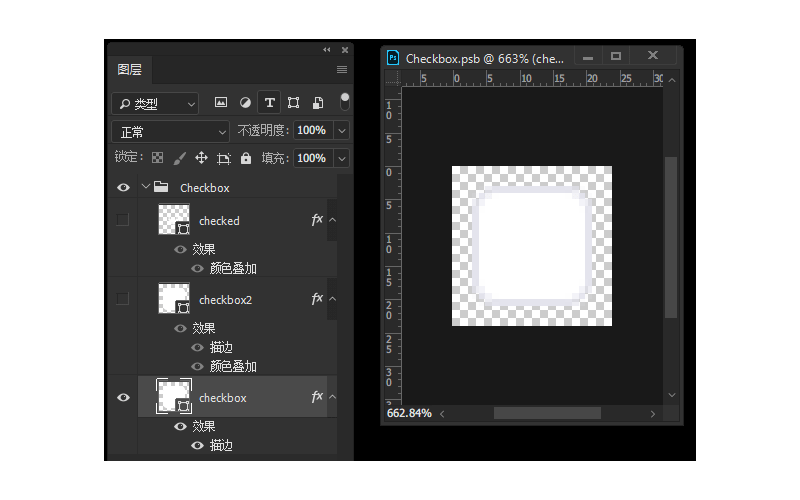Viewport: 800px width, 500px height.
Task: Select the 图层 panel tab
Action: click(130, 70)
